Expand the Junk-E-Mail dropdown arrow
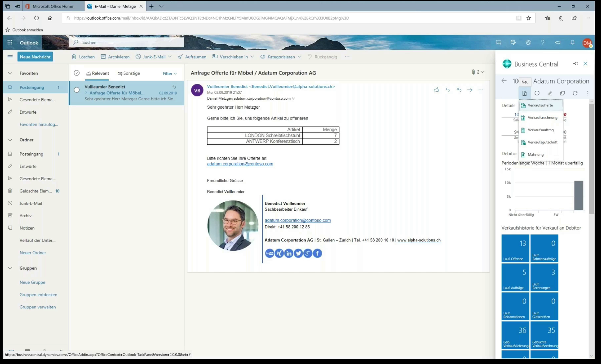601x364 pixels. [x=170, y=57]
